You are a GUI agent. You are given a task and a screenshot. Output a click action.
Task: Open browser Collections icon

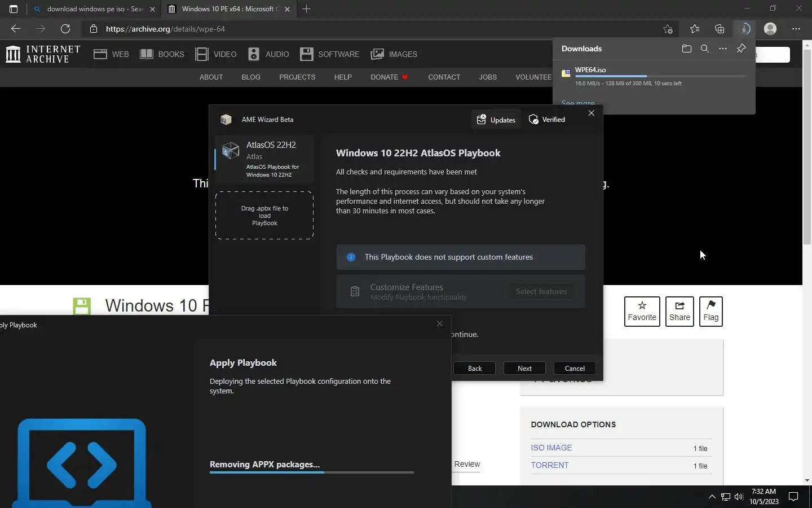tap(720, 29)
